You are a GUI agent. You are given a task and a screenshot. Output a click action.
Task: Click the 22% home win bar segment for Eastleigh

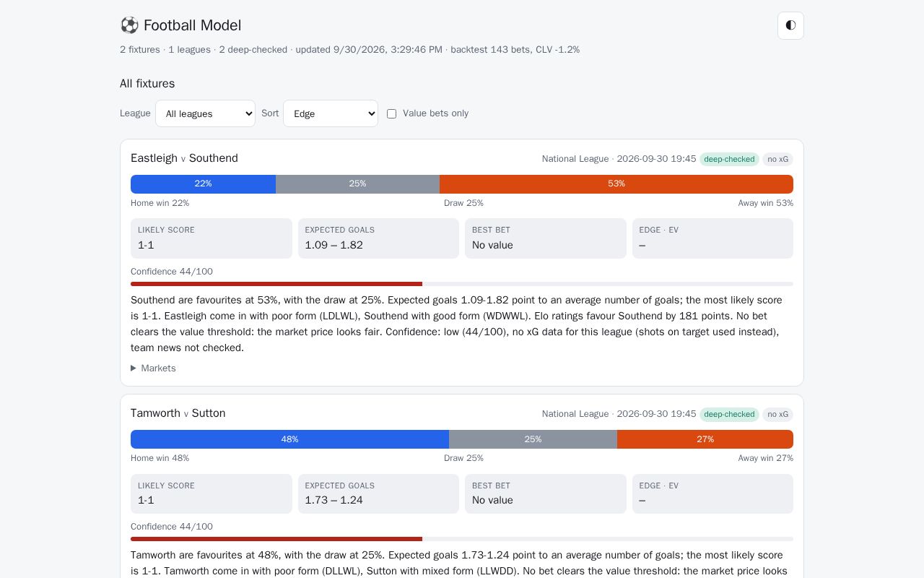[203, 184]
